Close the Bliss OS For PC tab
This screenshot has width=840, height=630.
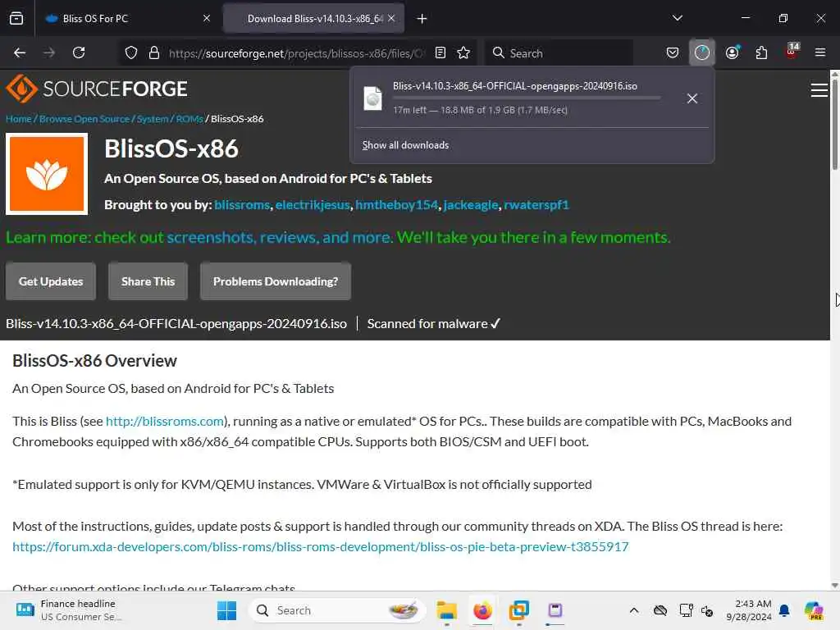coord(207,18)
